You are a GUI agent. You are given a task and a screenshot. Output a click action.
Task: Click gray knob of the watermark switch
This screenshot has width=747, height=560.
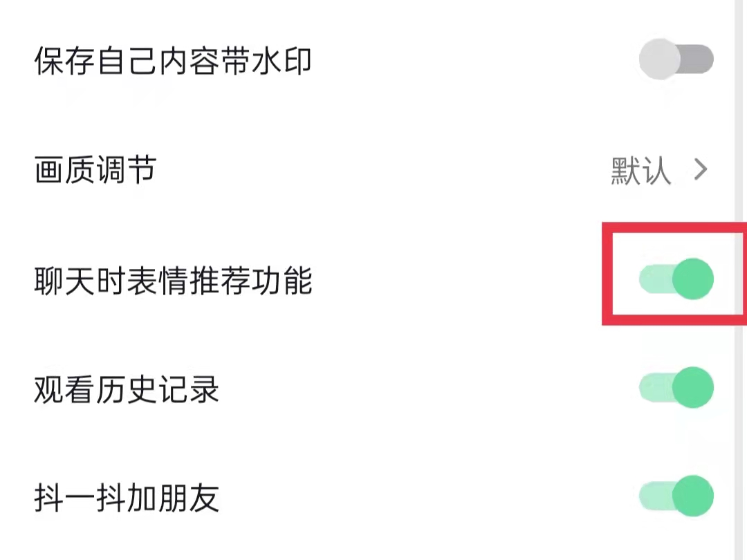660,59
